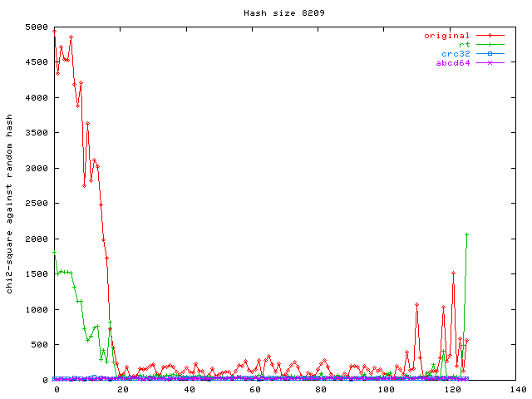Click the x-axis value 60
The width and height of the screenshot is (532, 399).
point(255,390)
